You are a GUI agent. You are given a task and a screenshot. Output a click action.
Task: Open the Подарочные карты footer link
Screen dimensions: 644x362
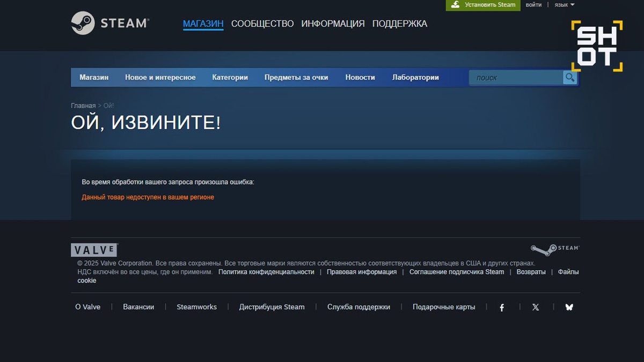pyautogui.click(x=444, y=307)
